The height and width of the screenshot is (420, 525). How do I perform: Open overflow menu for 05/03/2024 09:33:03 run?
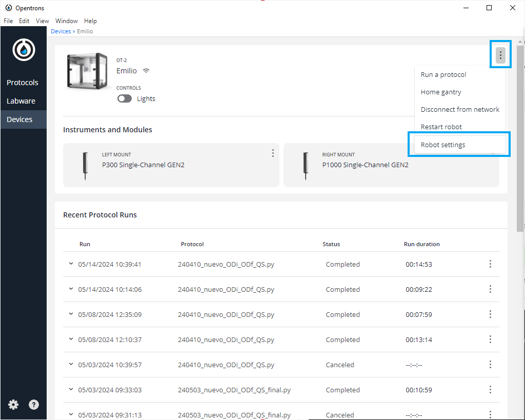490,390
